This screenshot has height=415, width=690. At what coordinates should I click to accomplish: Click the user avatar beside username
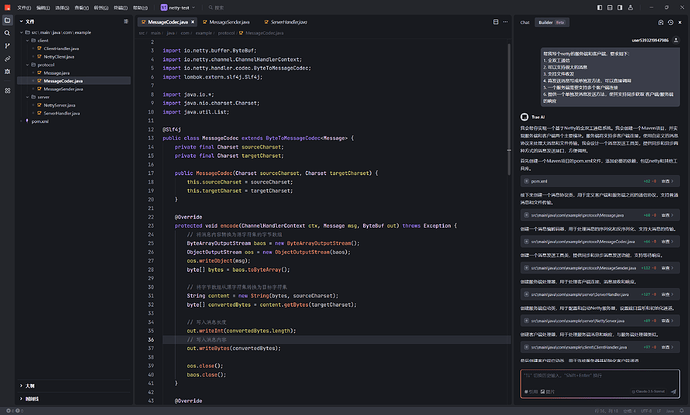(x=676, y=40)
